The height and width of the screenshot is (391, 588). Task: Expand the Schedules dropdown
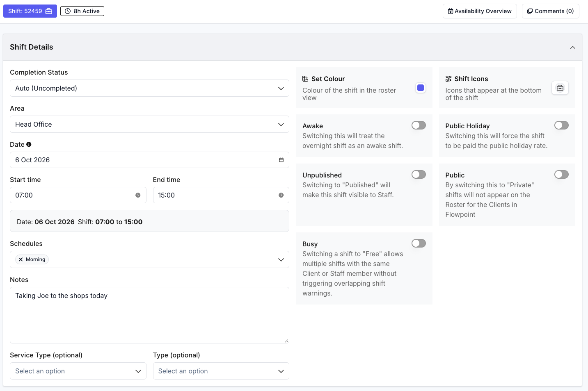[281, 259]
